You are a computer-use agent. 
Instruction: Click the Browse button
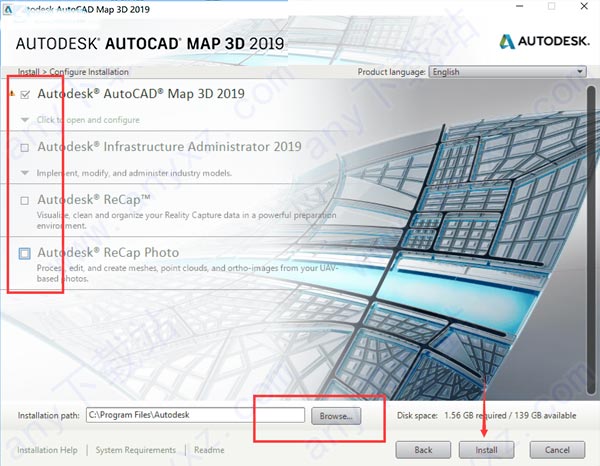pos(336,416)
